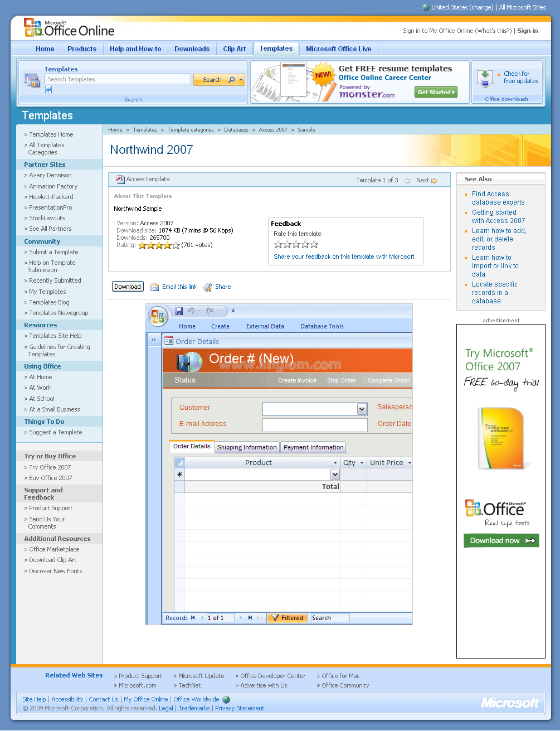Viewport: 560px width, 731px height.
Task: Click the monster.com logo in the banner
Action: click(x=367, y=94)
